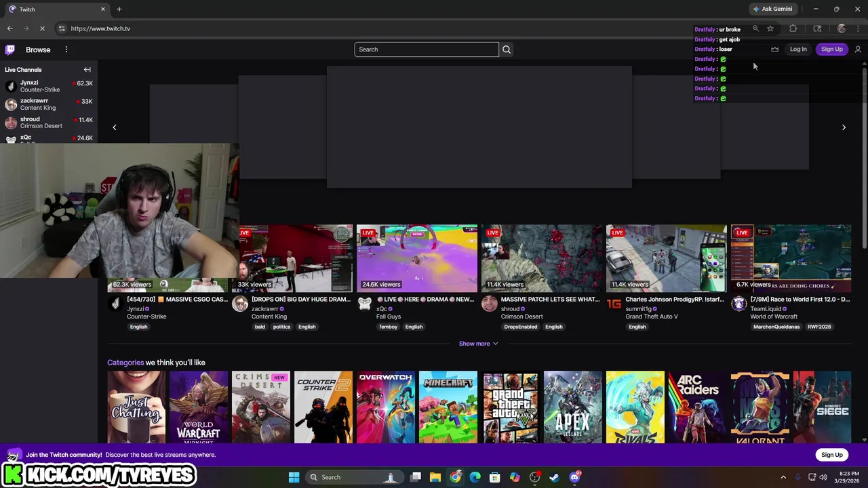
Task: Go to next featured stream in carousel
Action: coord(844,127)
